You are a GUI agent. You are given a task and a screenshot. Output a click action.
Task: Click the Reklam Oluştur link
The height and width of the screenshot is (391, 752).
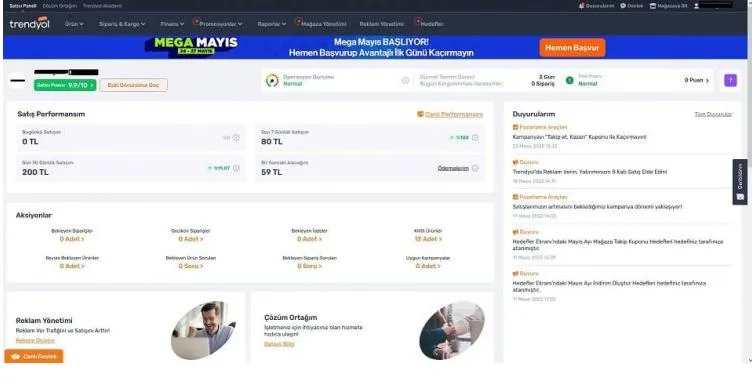pos(35,340)
